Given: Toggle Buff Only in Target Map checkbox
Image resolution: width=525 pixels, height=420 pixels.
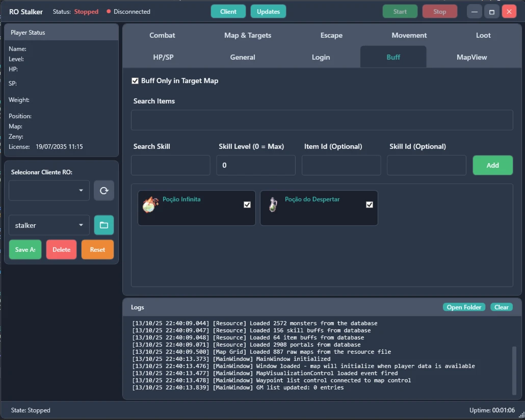Looking at the screenshot, I should click(x=135, y=81).
